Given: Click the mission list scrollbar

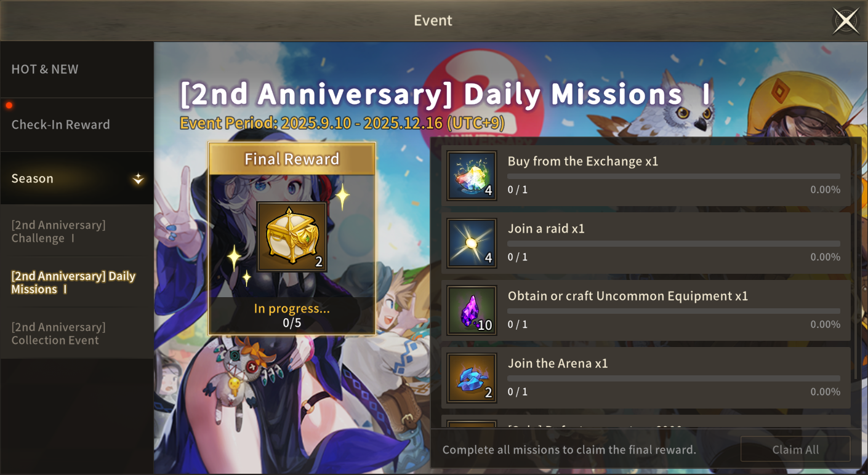Looking at the screenshot, I should pyautogui.click(x=856, y=261).
